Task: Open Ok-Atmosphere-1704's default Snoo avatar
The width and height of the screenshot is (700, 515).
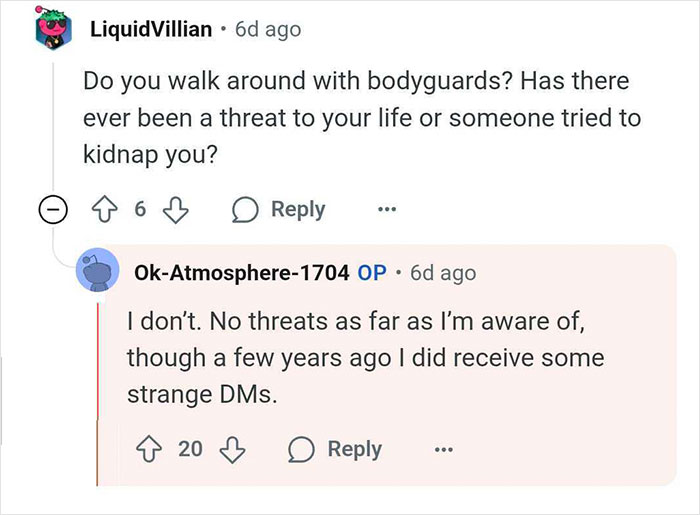Action: [x=98, y=270]
